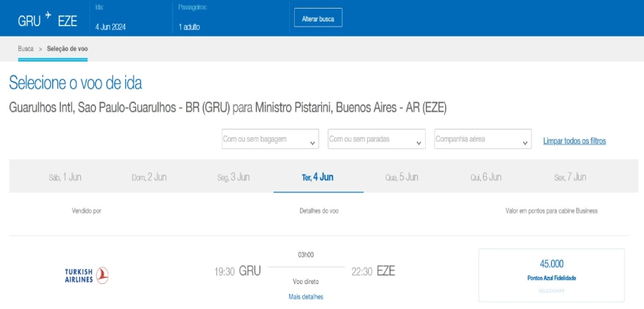Screen dimensions: 644x309
Task: Open the Companhia aérea dropdown
Action: pyautogui.click(x=483, y=139)
